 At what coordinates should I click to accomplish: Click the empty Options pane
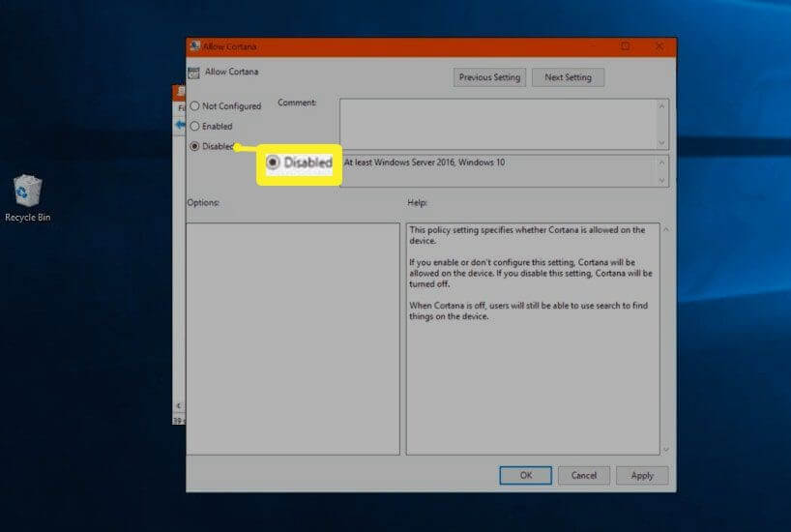click(x=293, y=339)
